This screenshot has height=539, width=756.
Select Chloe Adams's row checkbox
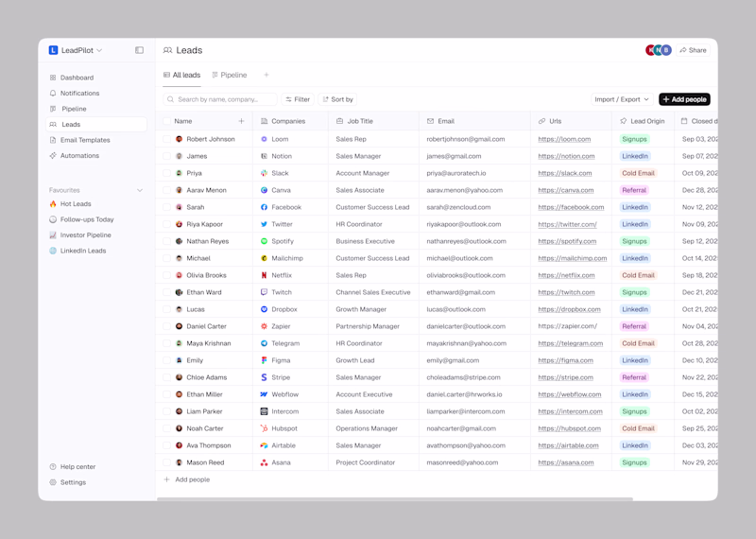pyautogui.click(x=167, y=377)
